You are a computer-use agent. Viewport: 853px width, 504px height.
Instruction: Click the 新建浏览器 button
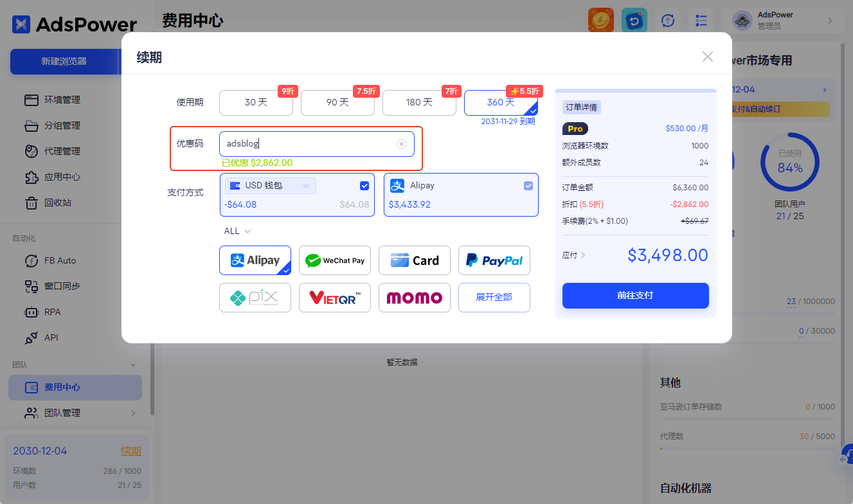64,61
